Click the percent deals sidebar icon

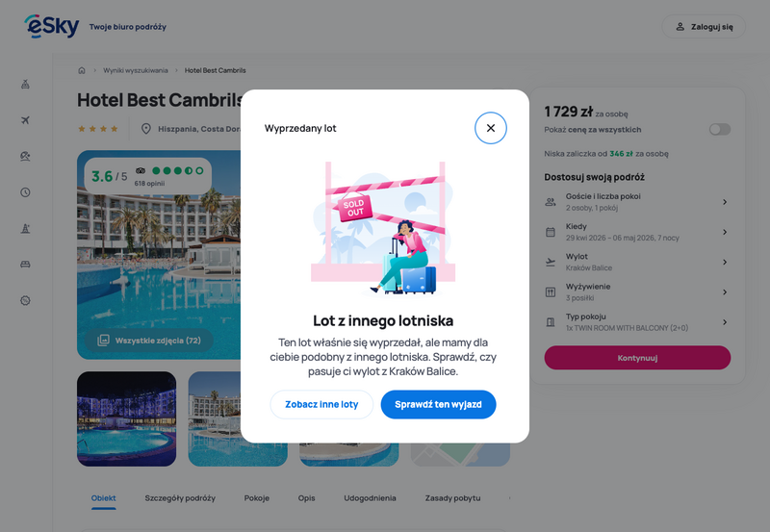(26, 300)
